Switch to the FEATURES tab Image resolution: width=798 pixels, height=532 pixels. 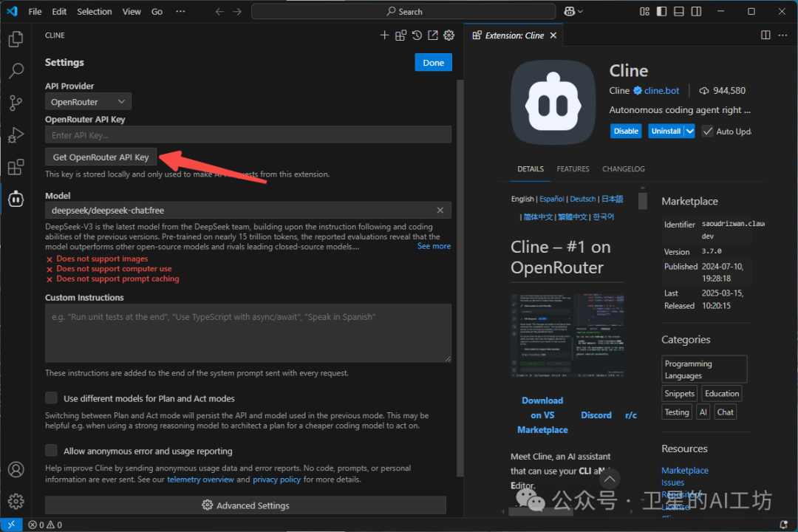[x=573, y=168]
